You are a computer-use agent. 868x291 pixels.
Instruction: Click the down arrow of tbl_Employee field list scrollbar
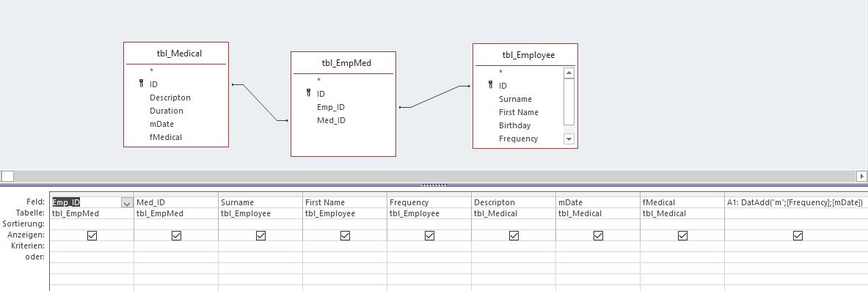(x=569, y=139)
